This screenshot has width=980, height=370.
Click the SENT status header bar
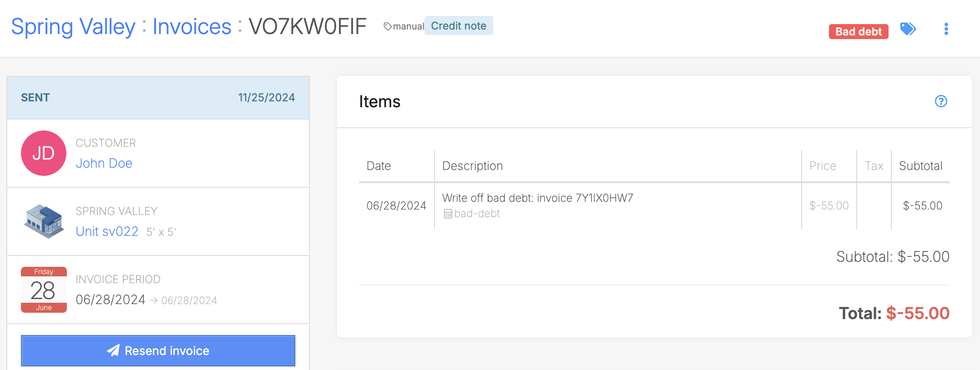click(158, 98)
